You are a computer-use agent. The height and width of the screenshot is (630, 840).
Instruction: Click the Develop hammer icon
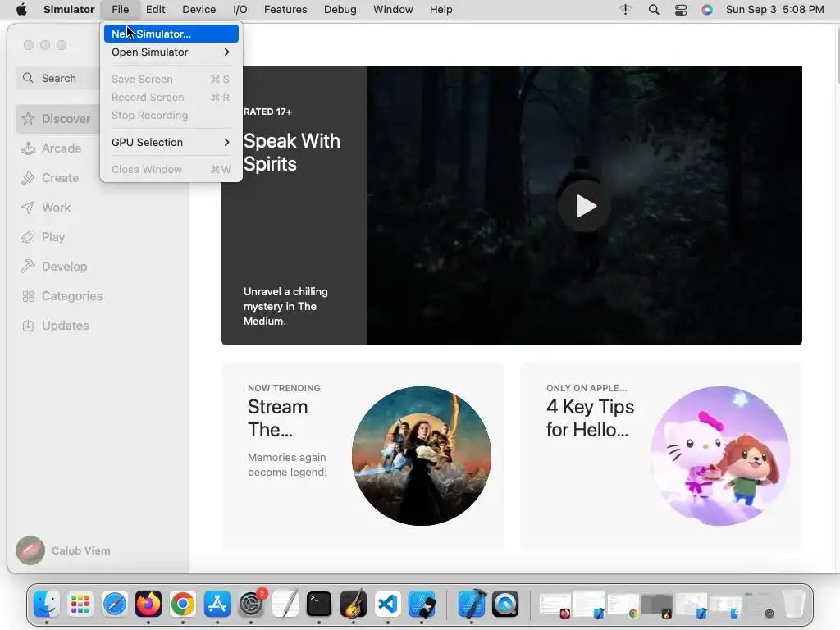(28, 267)
